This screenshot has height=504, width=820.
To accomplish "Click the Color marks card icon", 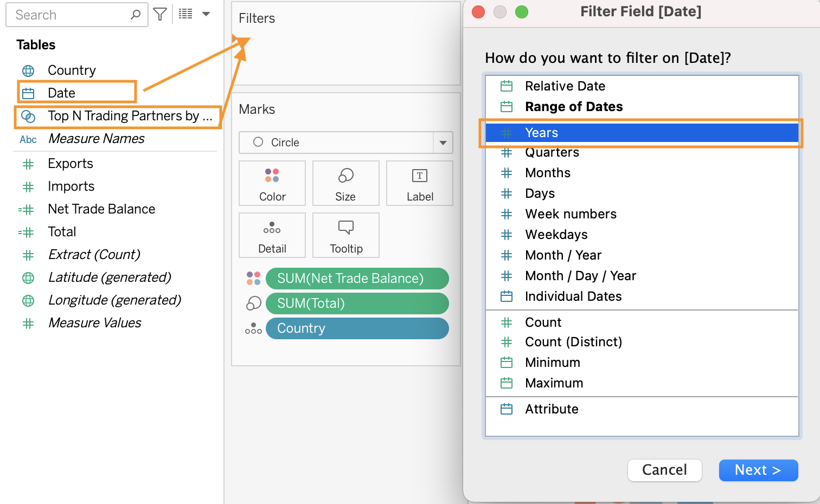I will pyautogui.click(x=272, y=176).
